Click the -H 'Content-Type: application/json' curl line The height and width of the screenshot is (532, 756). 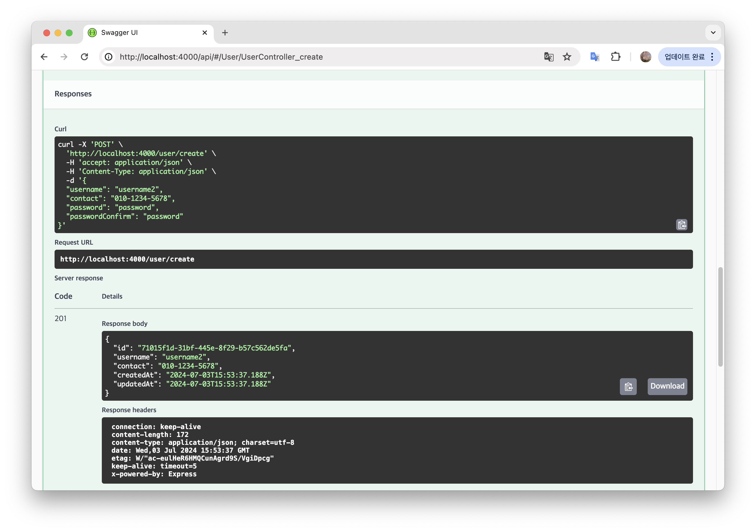[141, 172]
